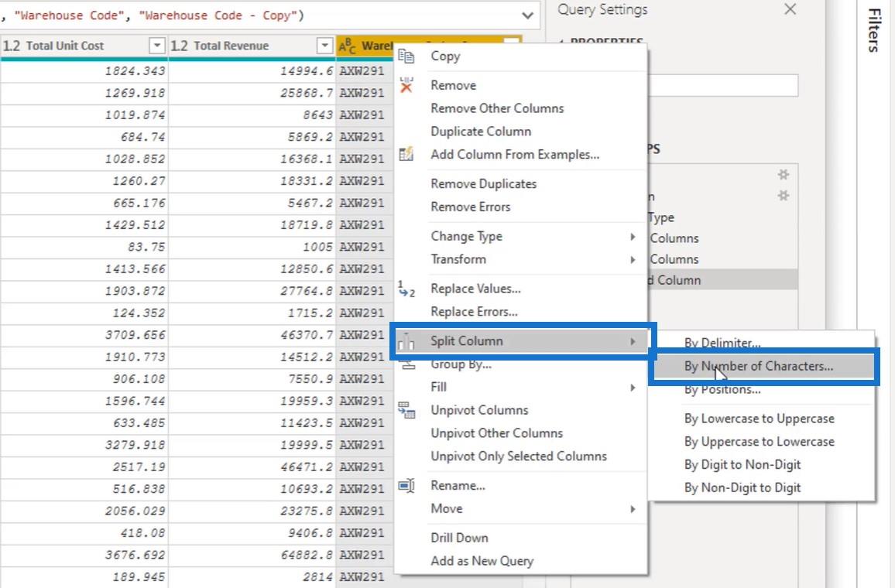Expand the formula bar with the chevron
Image resolution: width=895 pixels, height=588 pixels.
click(527, 15)
